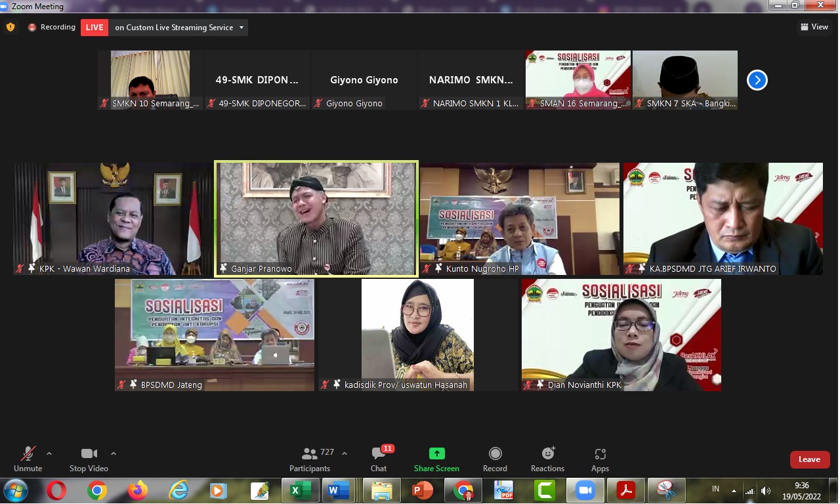Show next page of video thumbnails
The width and height of the screenshot is (840, 504).
click(x=757, y=80)
